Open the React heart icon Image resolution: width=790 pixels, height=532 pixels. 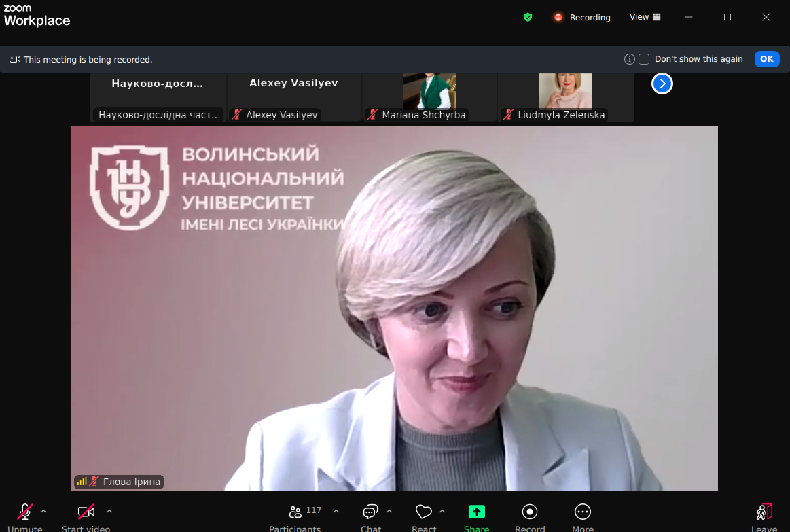pyautogui.click(x=424, y=512)
